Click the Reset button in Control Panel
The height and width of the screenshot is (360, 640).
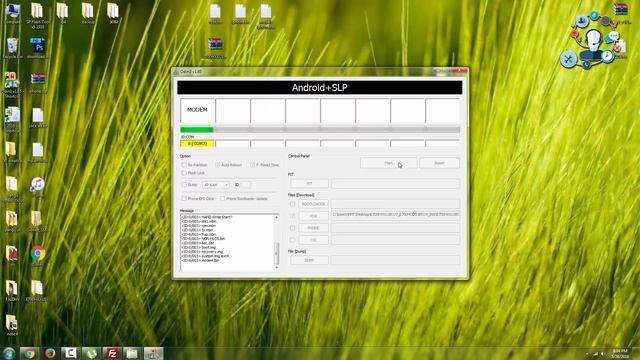coord(440,163)
